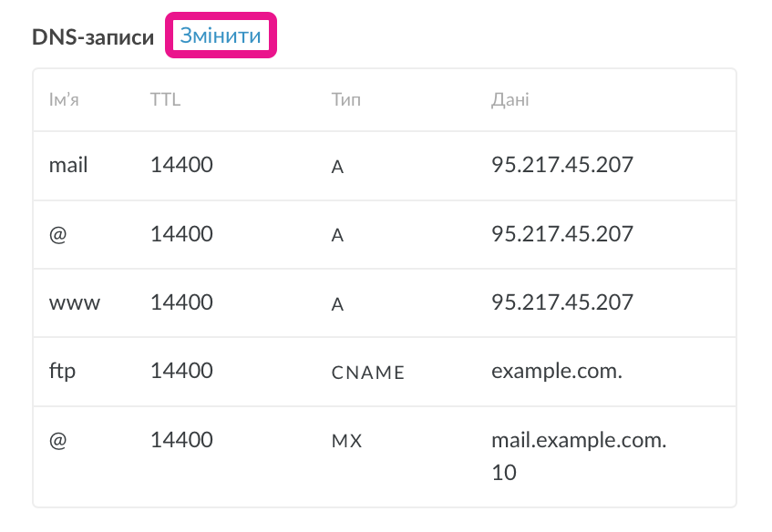Click the IP address in the www row
Image resolution: width=772 pixels, height=532 pixels.
(561, 302)
